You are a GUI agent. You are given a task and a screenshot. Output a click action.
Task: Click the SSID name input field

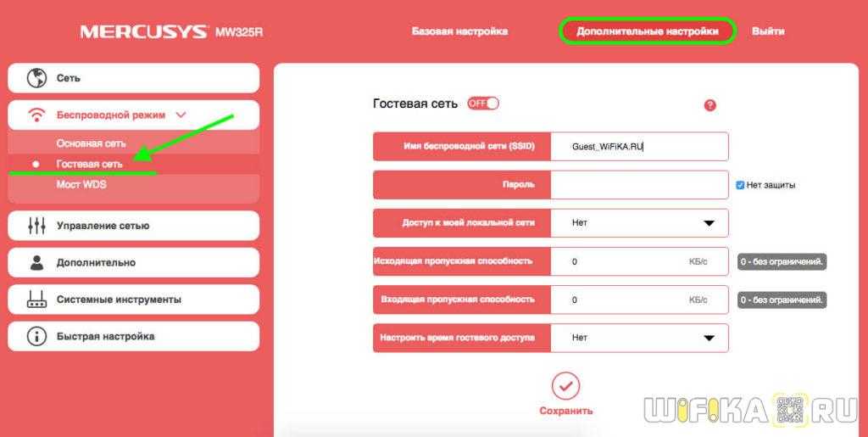tap(639, 147)
